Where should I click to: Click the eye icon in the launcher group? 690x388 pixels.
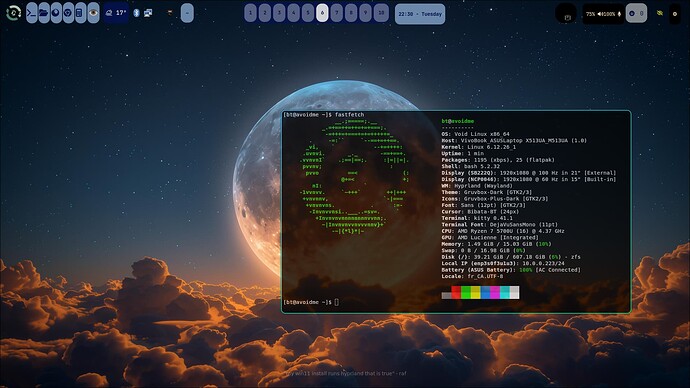(93, 13)
